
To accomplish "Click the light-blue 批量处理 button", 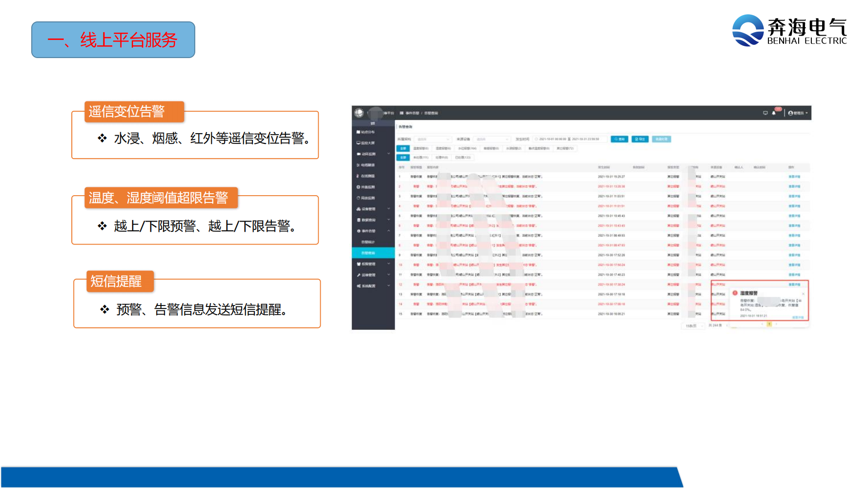I will (661, 139).
